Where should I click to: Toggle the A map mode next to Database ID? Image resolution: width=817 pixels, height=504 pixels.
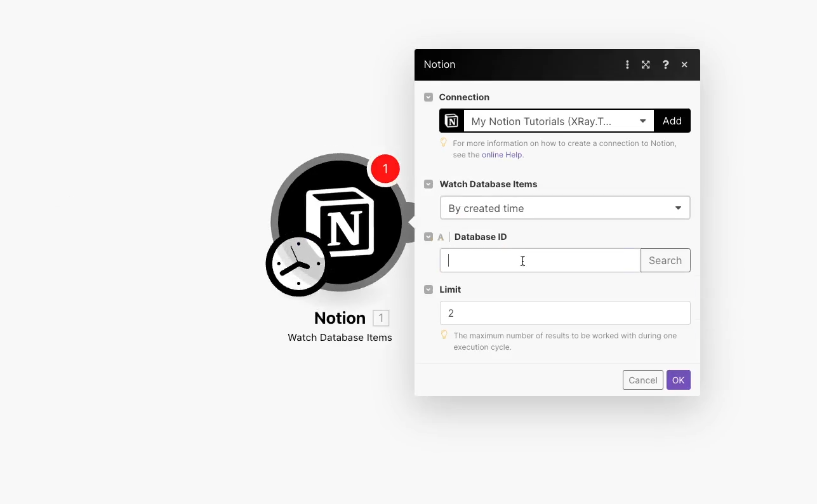(x=441, y=237)
